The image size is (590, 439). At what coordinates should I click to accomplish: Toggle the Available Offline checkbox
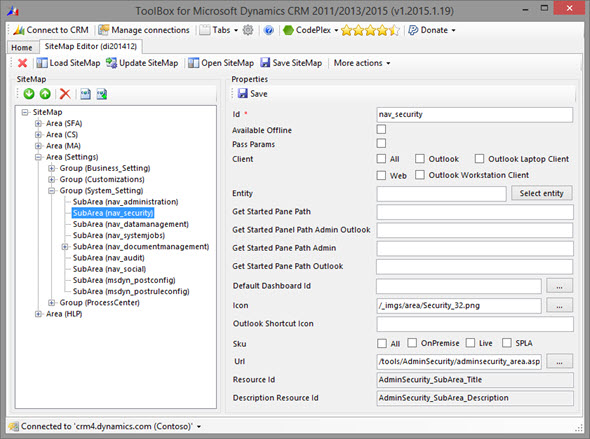381,129
